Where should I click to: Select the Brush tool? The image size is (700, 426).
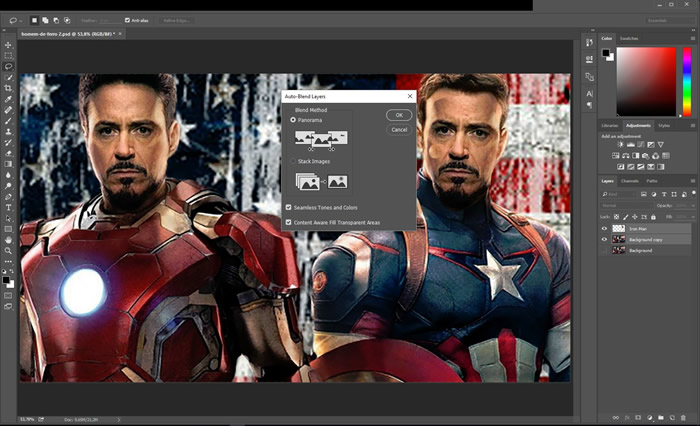coord(8,121)
